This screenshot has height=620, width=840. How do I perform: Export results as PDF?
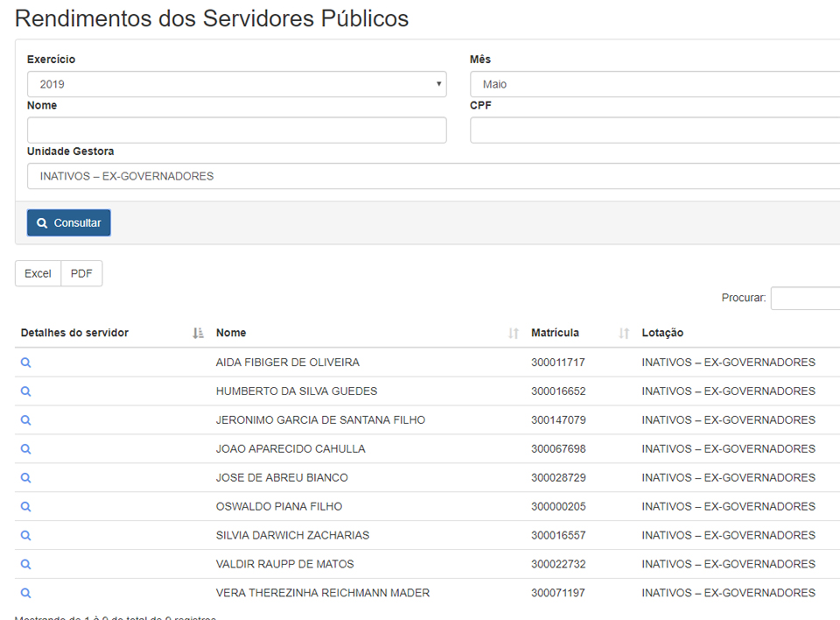(81, 273)
